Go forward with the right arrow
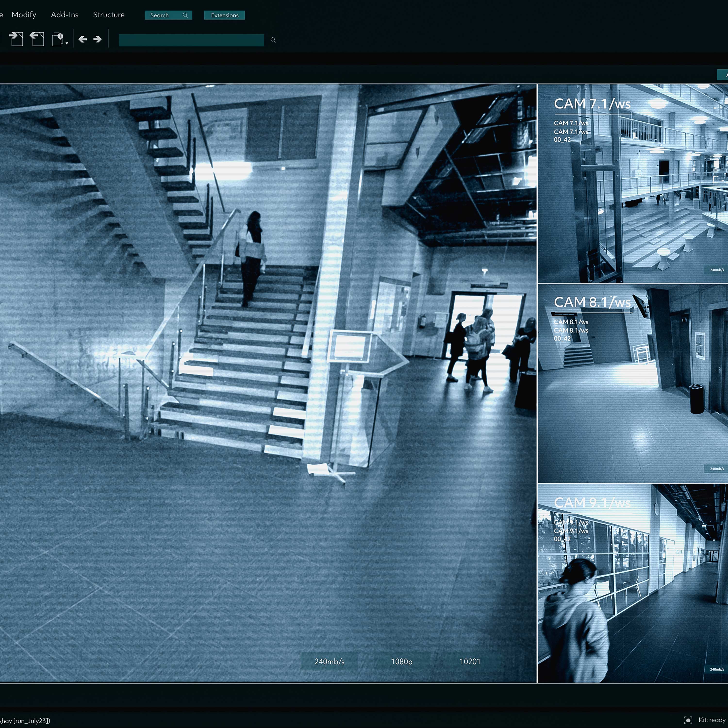Screen dimensions: 728x728 98,39
